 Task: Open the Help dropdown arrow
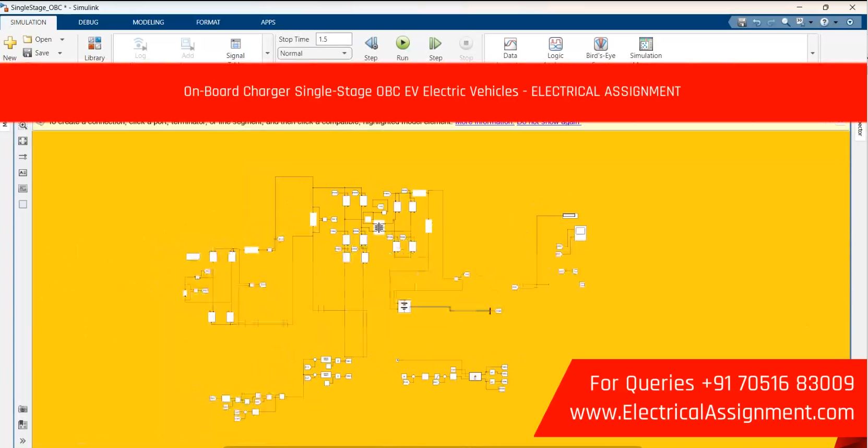pyautogui.click(x=836, y=22)
